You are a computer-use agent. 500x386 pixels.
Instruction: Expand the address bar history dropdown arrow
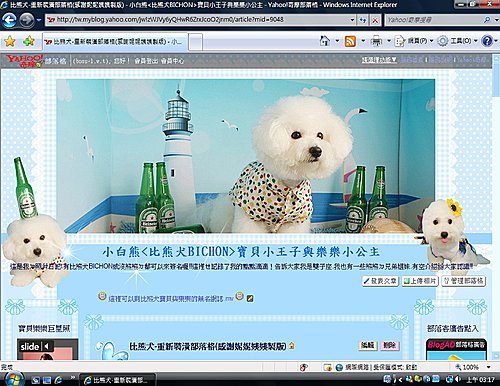coord(352,20)
